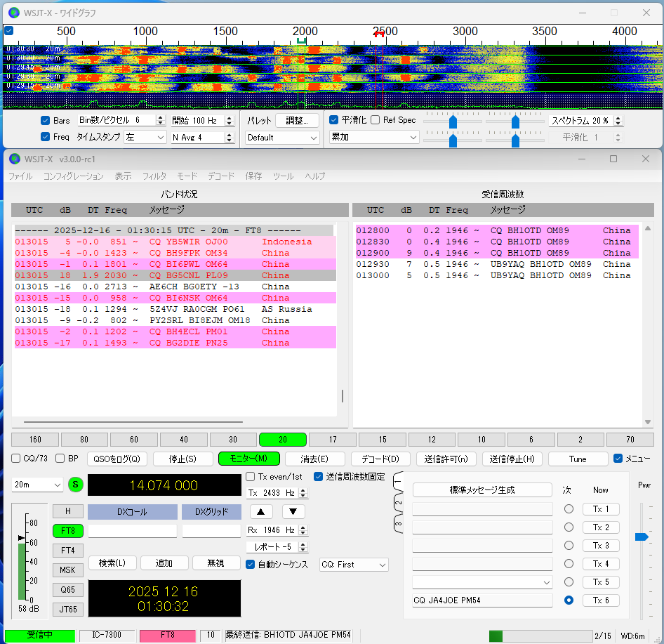Adjust the Pwr slider handle
The width and height of the screenshot is (664, 644).
click(640, 537)
